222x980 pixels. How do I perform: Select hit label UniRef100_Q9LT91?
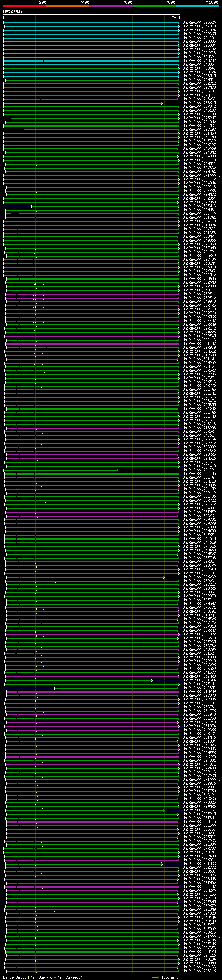tap(199, 252)
